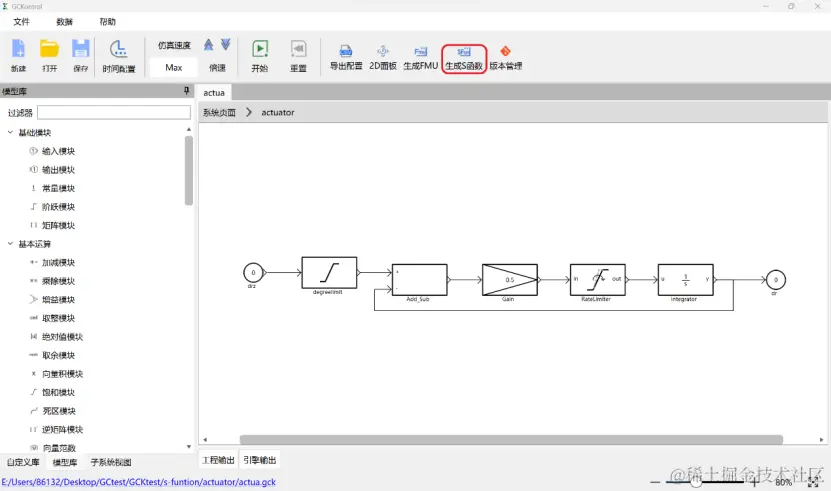Select 死区模块 in the library

[58, 411]
